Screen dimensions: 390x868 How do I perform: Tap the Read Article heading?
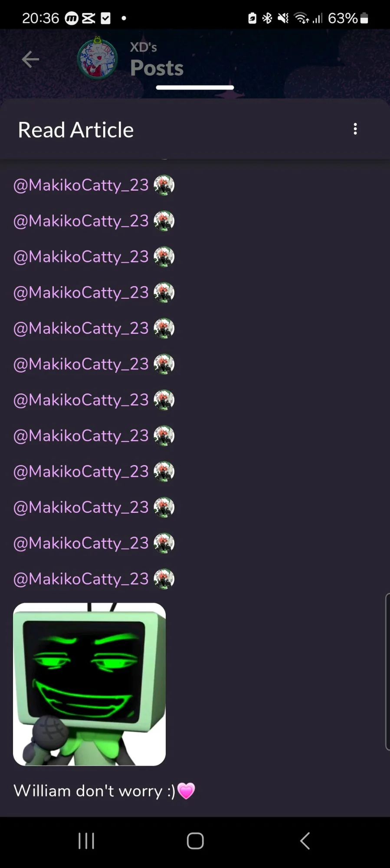point(76,130)
